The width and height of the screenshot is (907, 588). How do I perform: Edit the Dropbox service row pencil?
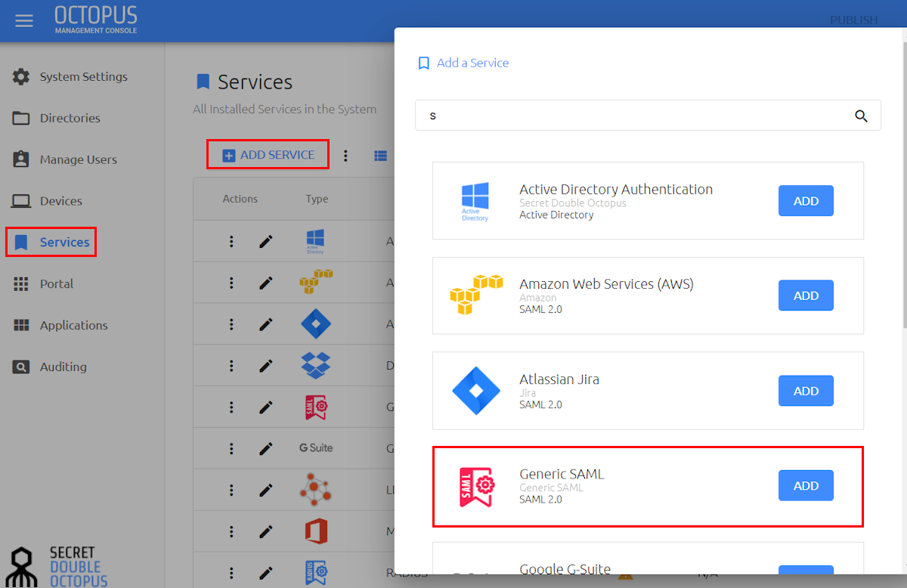tap(266, 366)
